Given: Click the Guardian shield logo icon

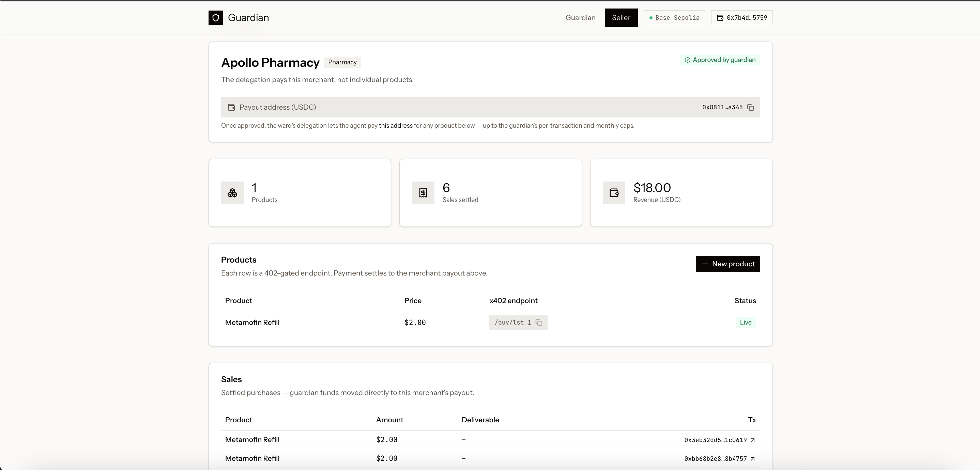Looking at the screenshot, I should (x=215, y=17).
